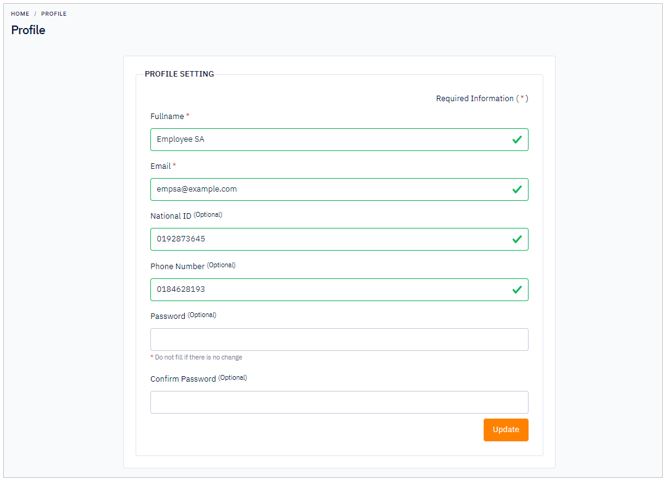Click into the Confirm Password field
Viewport: 670px width, 482px height.
point(339,403)
